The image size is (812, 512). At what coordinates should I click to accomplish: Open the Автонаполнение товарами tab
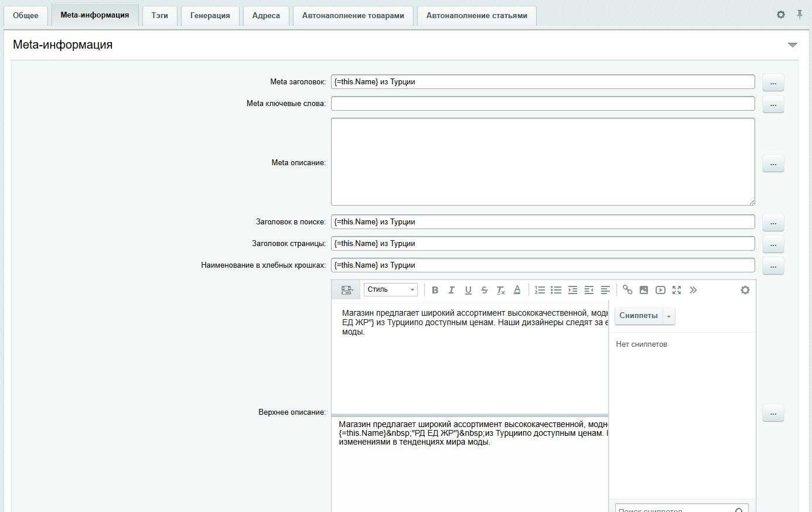[353, 16]
